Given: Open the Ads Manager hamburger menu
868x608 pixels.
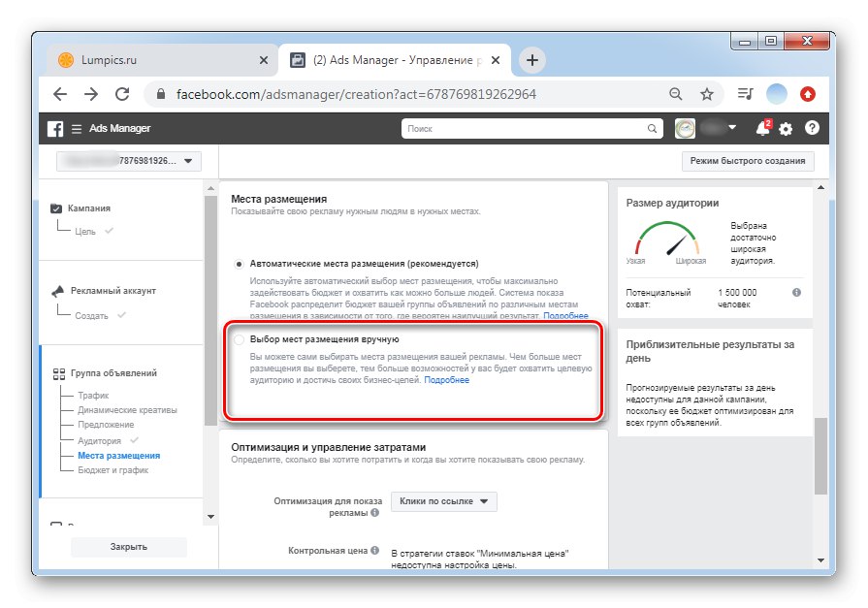Looking at the screenshot, I should [77, 128].
